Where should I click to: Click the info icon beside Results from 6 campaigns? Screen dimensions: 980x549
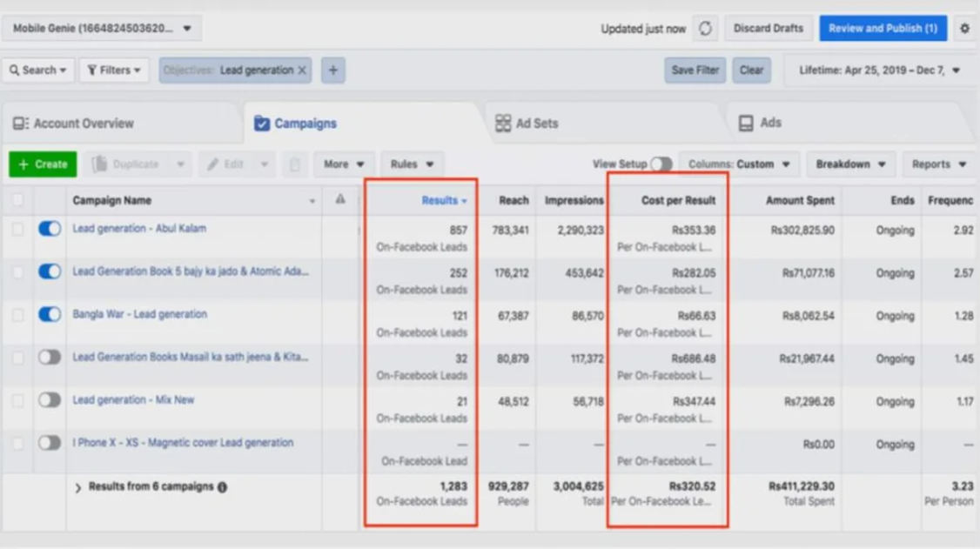coord(223,487)
